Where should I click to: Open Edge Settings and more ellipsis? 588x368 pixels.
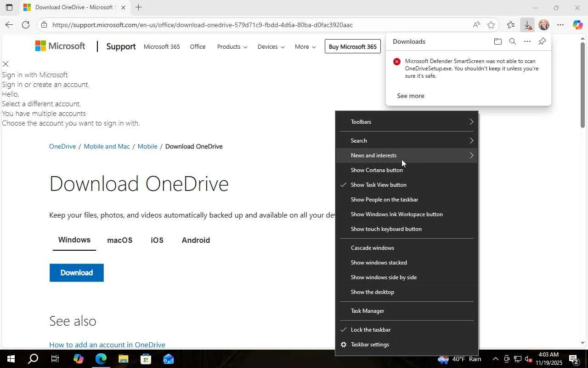[560, 25]
